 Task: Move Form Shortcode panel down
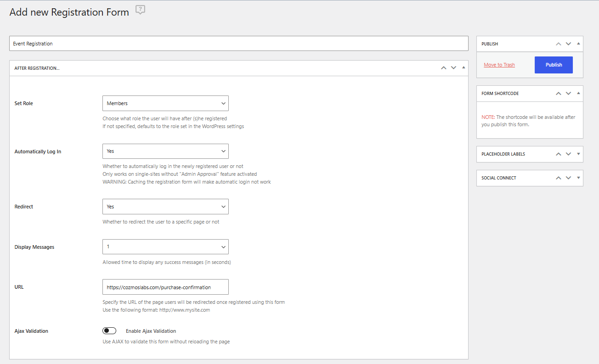click(568, 94)
